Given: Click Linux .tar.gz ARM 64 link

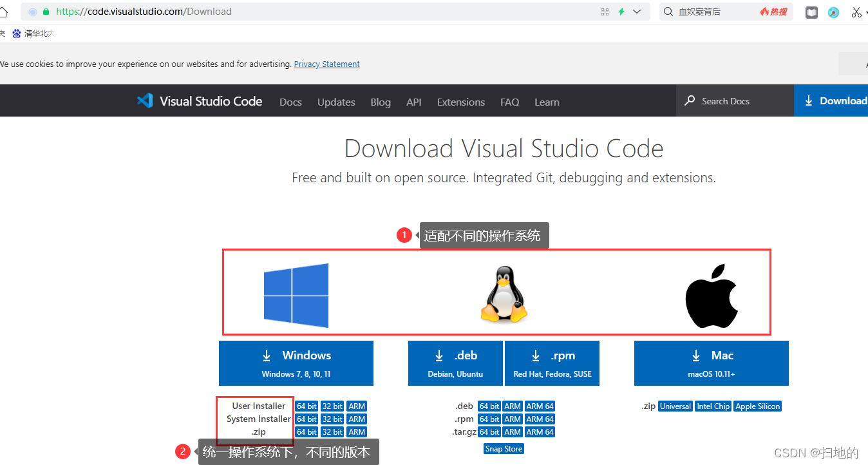Looking at the screenshot, I should pos(540,432).
